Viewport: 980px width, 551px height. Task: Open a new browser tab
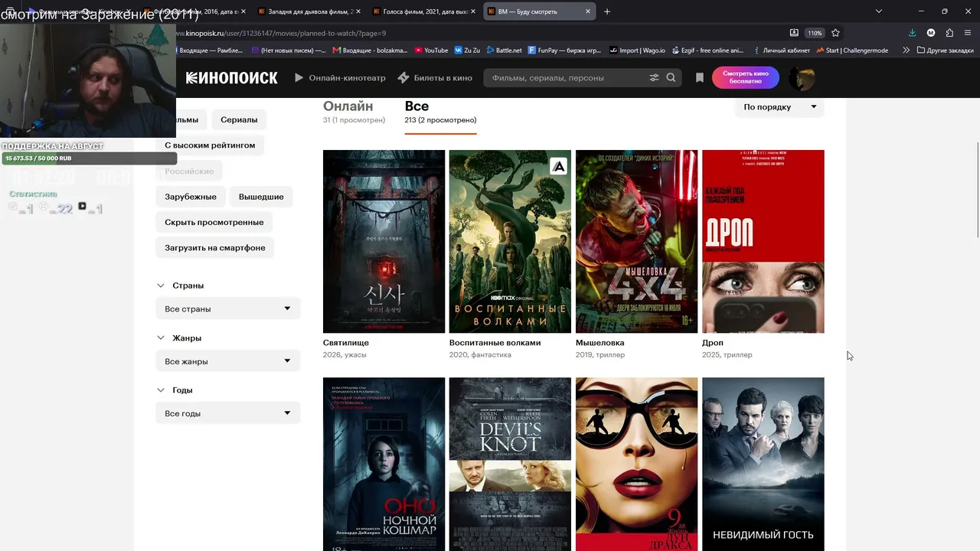(x=607, y=11)
